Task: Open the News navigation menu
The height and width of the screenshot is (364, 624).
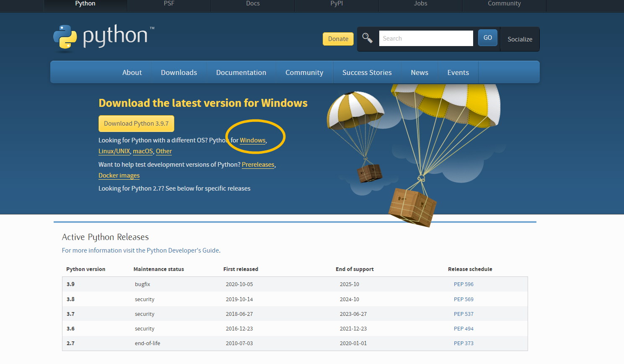Action: (x=419, y=72)
